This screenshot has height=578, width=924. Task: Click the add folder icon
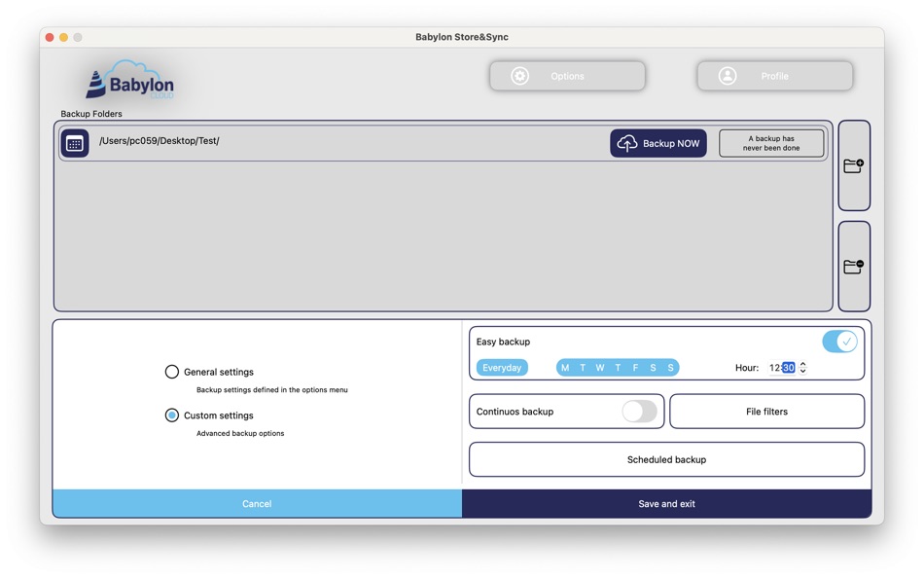point(854,165)
